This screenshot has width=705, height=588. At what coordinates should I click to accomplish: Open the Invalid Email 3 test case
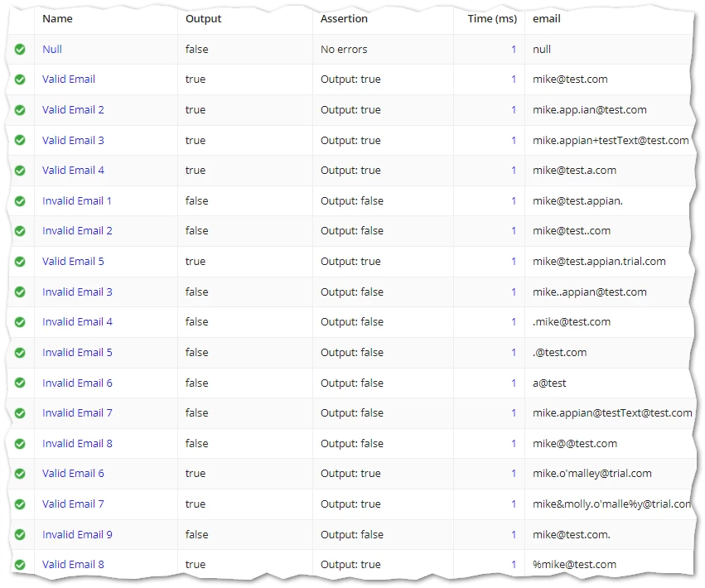pyautogui.click(x=77, y=292)
